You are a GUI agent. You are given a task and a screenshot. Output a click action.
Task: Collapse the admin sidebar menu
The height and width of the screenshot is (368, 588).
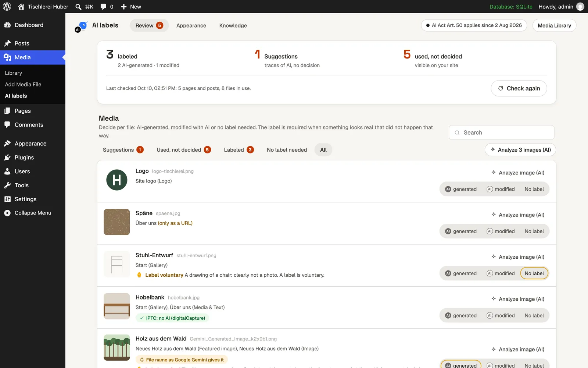click(33, 213)
